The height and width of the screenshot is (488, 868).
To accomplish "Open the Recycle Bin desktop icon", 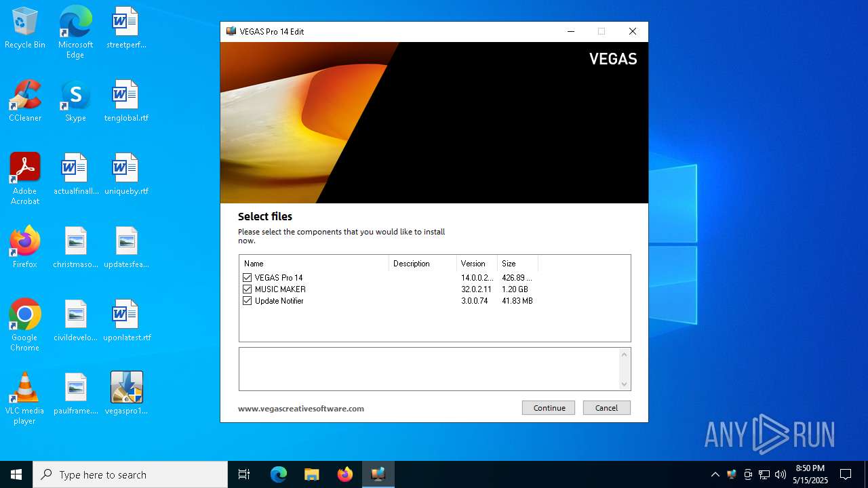I will pos(25,28).
